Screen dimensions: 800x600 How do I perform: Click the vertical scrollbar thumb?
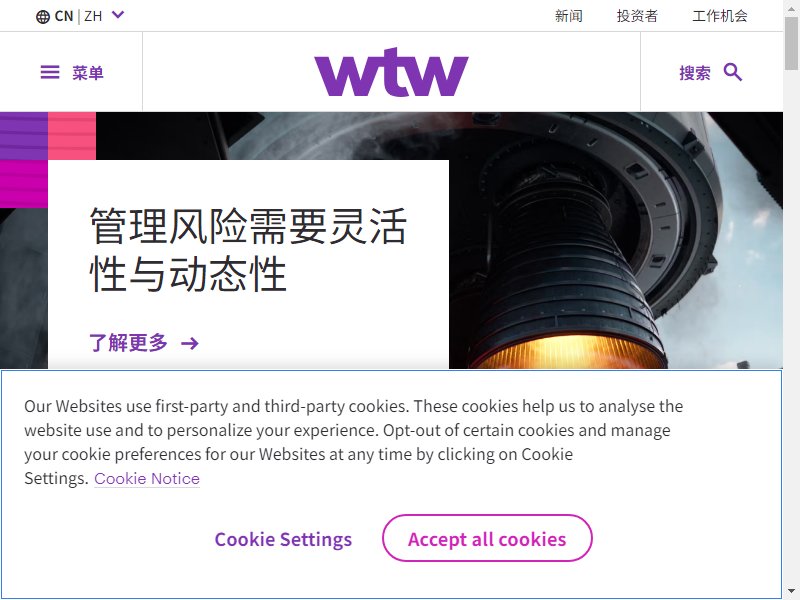[x=792, y=43]
